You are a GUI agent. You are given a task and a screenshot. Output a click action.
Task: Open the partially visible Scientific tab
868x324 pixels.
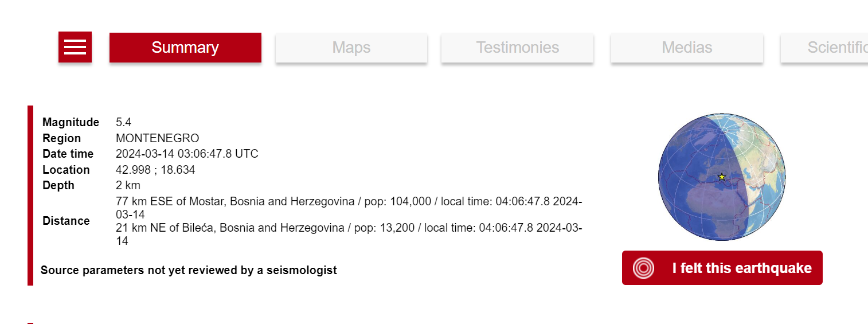[x=831, y=48]
